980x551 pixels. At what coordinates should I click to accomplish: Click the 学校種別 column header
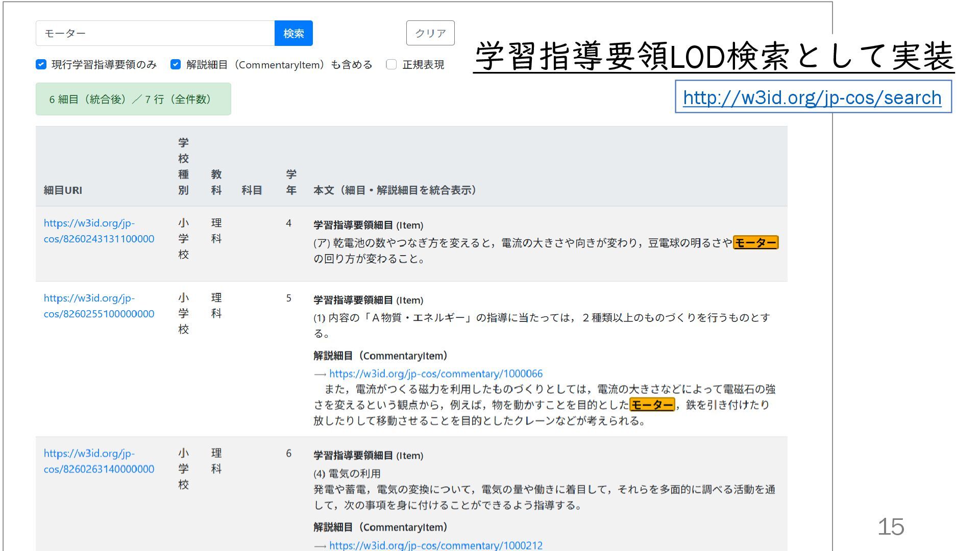(x=183, y=166)
